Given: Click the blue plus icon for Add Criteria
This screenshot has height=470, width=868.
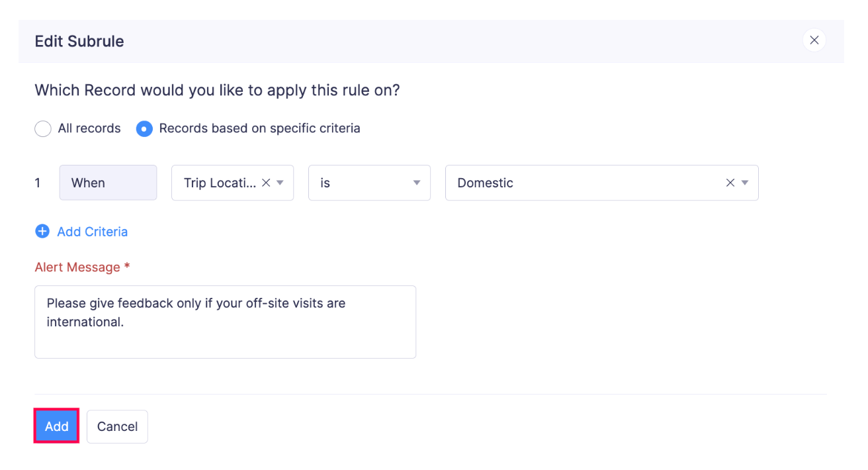Looking at the screenshot, I should [x=42, y=232].
